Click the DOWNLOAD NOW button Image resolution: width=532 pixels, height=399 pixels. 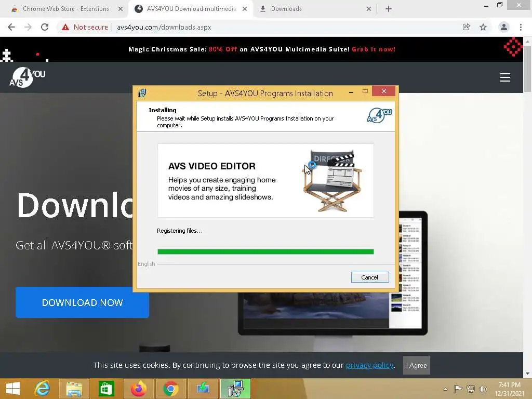point(82,303)
